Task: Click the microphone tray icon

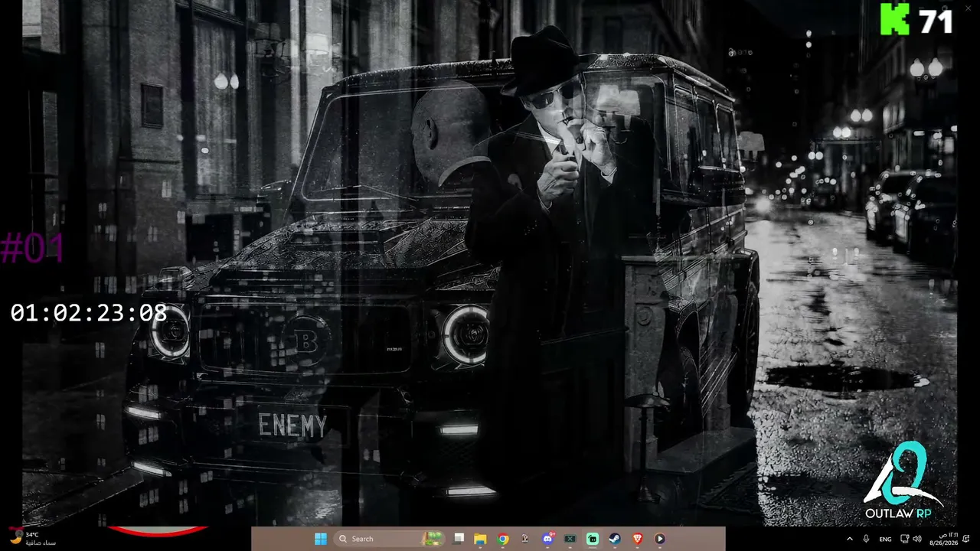Action: [x=866, y=539]
